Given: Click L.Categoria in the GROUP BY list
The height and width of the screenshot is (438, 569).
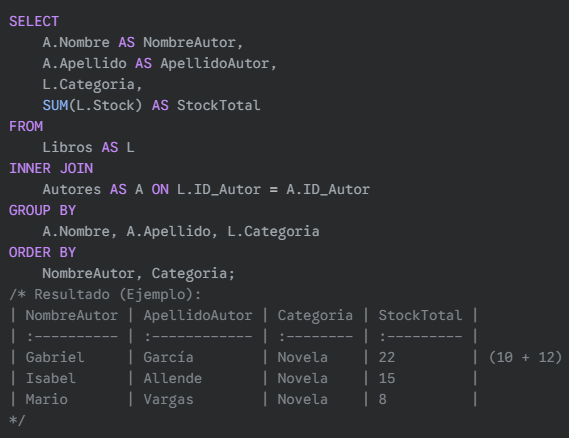Looking at the screenshot, I should [273, 232].
